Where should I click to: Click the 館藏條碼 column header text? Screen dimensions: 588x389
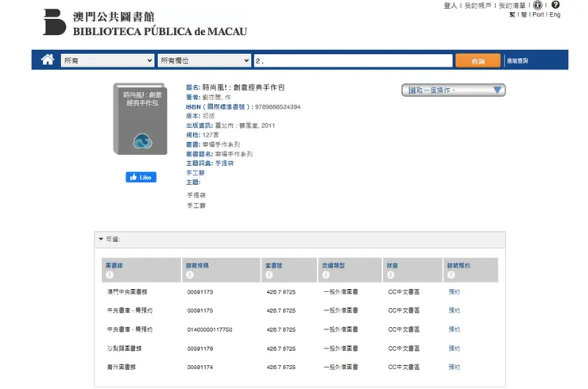197,266
